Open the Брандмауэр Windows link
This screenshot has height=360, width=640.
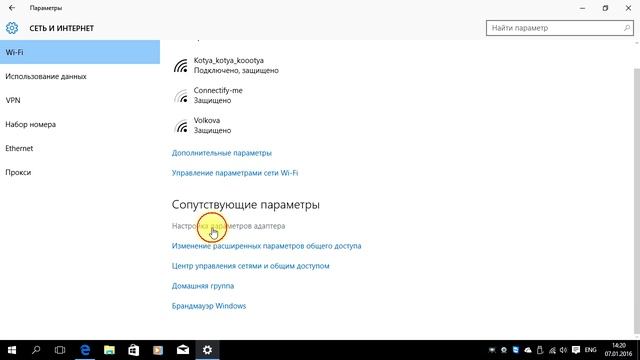tap(209, 306)
